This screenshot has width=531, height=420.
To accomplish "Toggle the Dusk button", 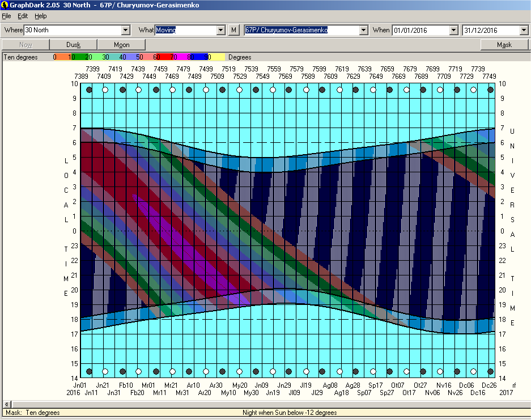I will pos(74,45).
